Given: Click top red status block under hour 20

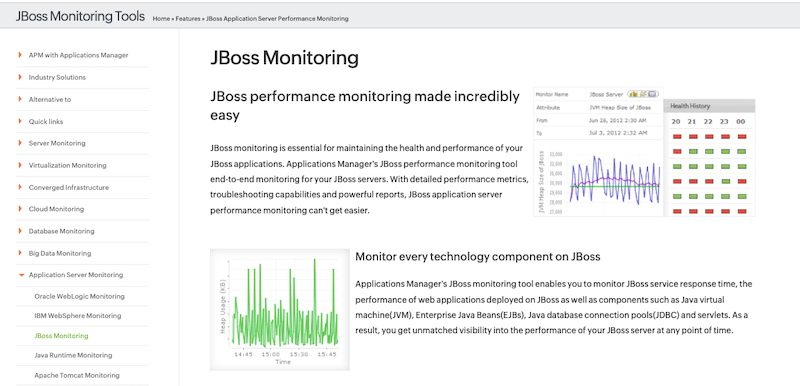Looking at the screenshot, I should click(677, 137).
